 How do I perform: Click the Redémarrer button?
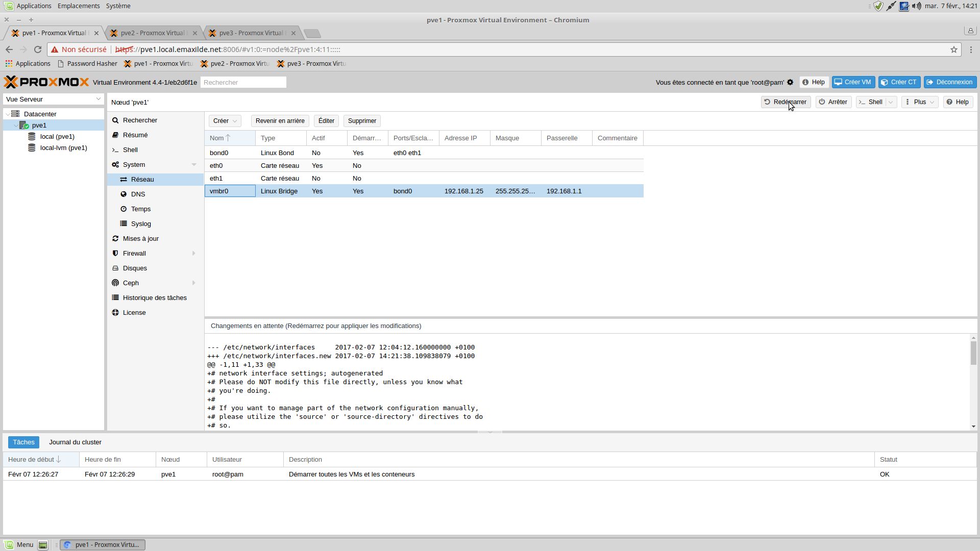tap(786, 102)
